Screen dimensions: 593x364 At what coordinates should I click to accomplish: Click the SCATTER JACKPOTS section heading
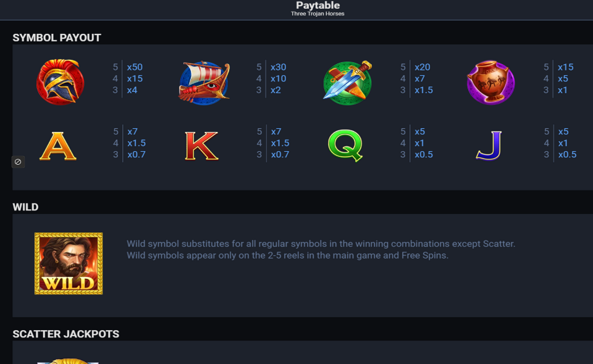click(66, 334)
